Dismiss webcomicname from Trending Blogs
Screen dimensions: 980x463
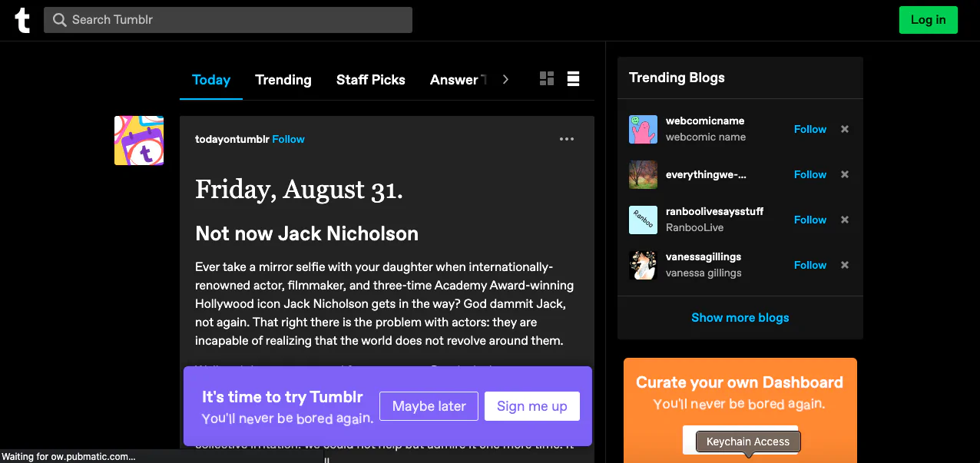845,129
